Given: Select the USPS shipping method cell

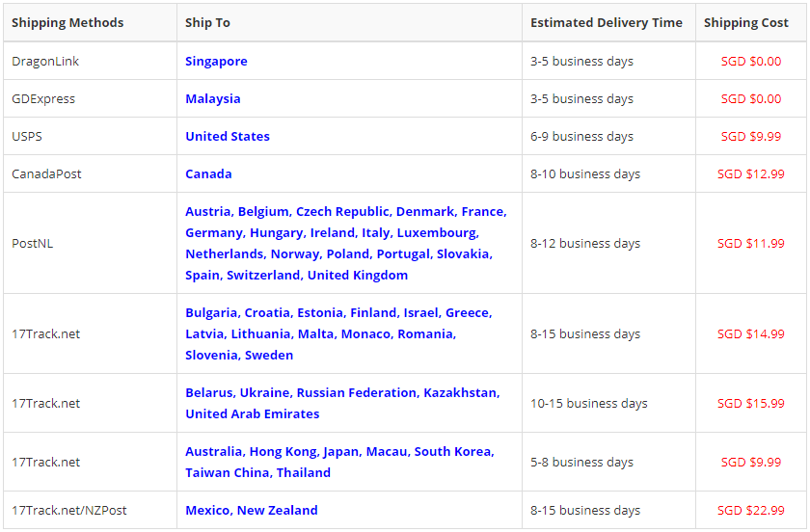Looking at the screenshot, I should (x=27, y=136).
